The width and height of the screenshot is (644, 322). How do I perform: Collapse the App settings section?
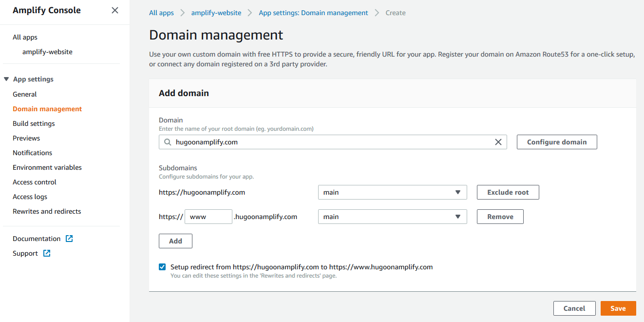[6, 79]
